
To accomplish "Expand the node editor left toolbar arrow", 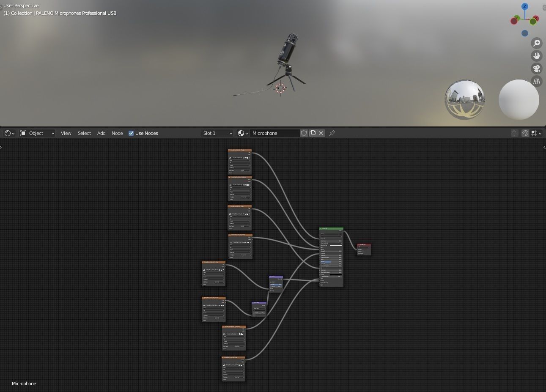I will click(x=1, y=147).
